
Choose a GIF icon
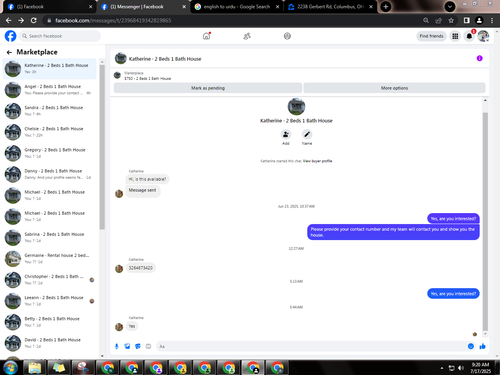point(148,346)
